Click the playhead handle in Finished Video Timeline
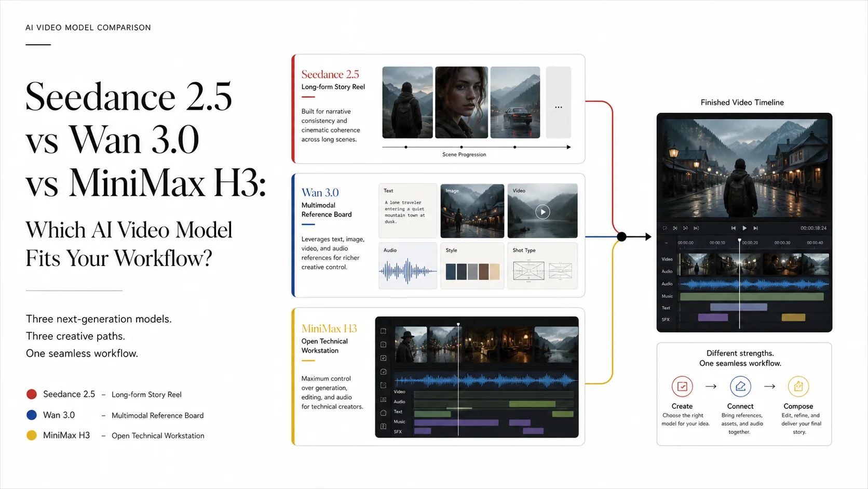This screenshot has width=868, height=489. click(x=740, y=241)
